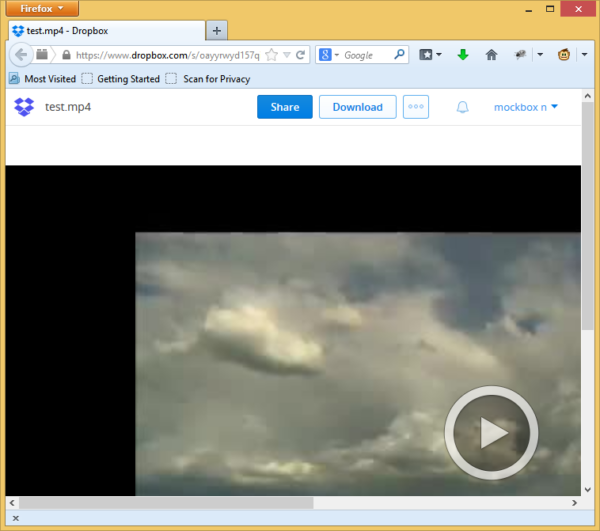Screen dimensions: 600x531
Task: Open the bookmarks menu button
Action: 425,55
